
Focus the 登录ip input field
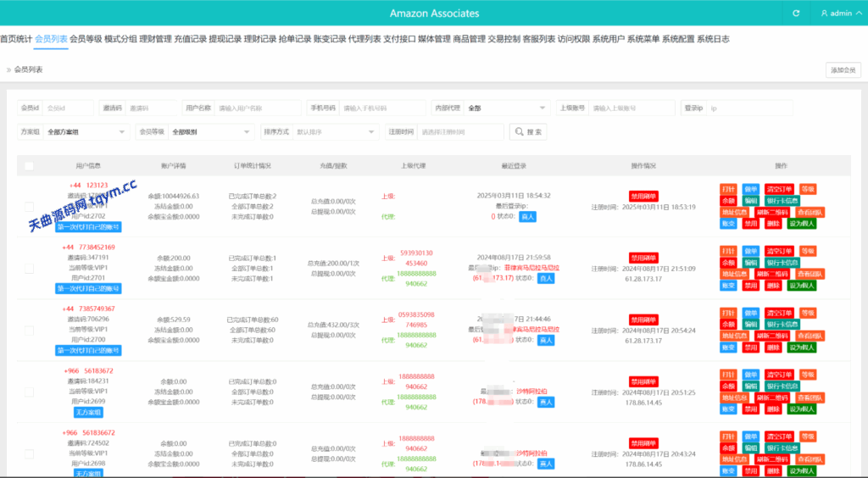[749, 108]
